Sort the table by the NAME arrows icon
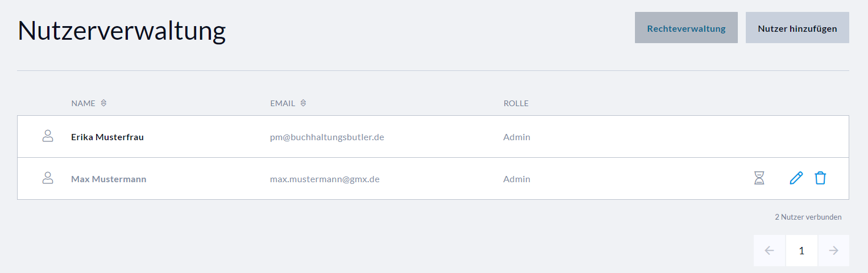This screenshot has height=273, width=868. coord(103,103)
